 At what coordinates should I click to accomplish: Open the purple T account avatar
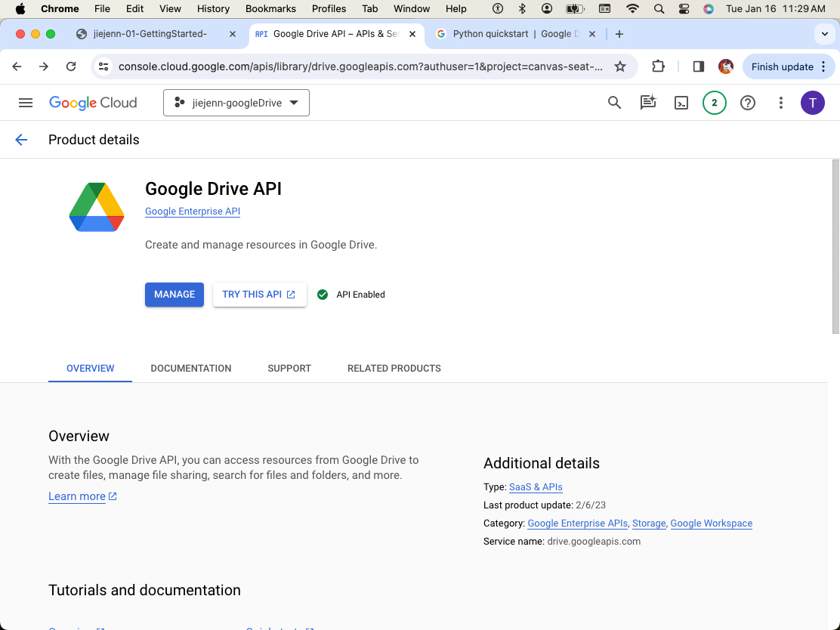coord(812,103)
